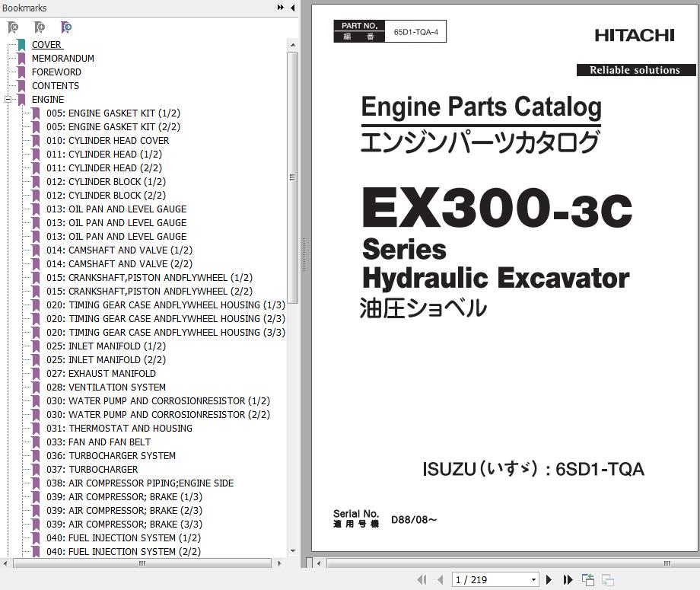The height and width of the screenshot is (590, 700).
Task: Click bookmarks horizontal scrollbar right arrow
Action: pyautogui.click(x=279, y=563)
